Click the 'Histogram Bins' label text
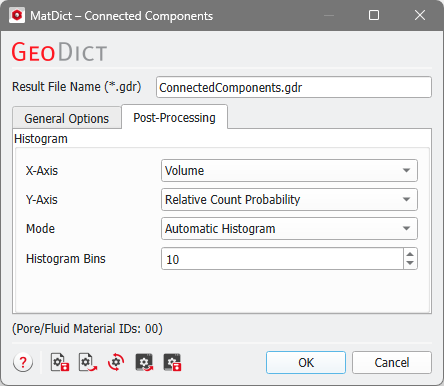This screenshot has height=386, width=444. pyautogui.click(x=66, y=259)
